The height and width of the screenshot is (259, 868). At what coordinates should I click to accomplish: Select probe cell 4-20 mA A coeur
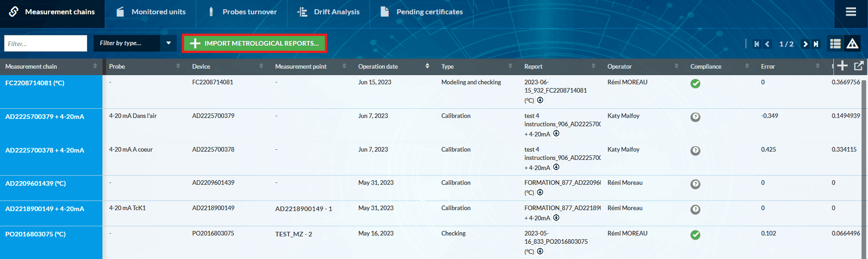131,149
